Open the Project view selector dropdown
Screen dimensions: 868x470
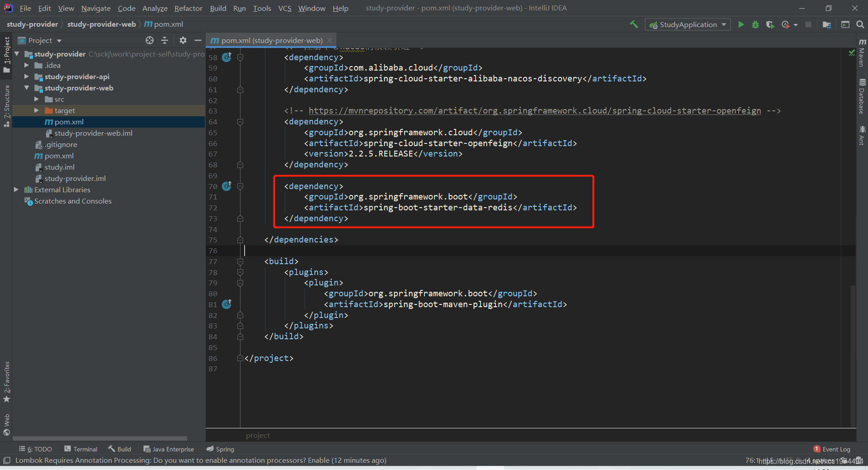[x=40, y=40]
